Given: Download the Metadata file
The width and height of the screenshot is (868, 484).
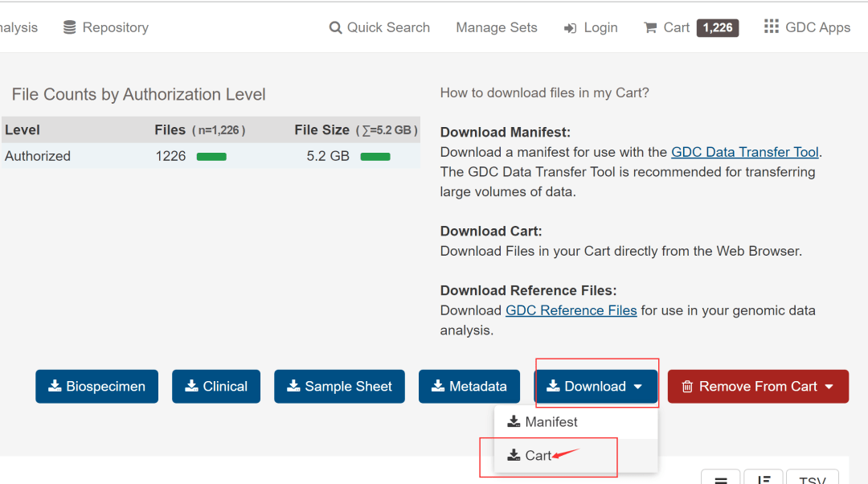Looking at the screenshot, I should coord(469,387).
